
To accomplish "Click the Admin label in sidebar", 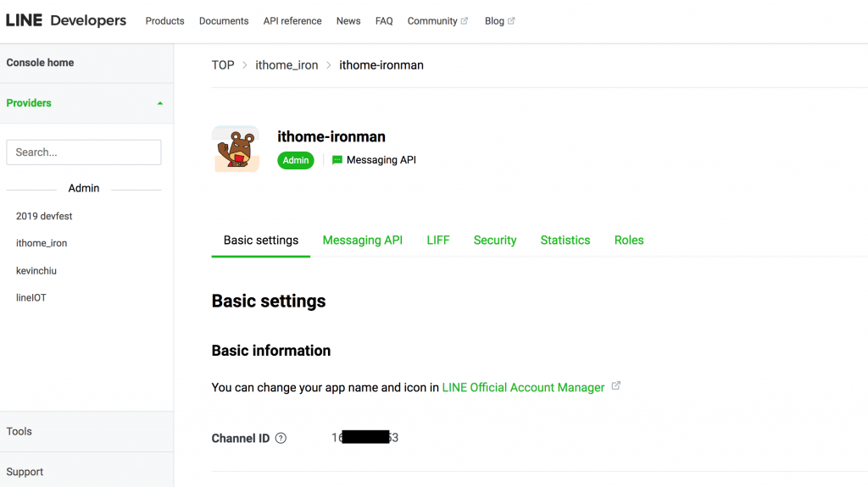I will [84, 188].
